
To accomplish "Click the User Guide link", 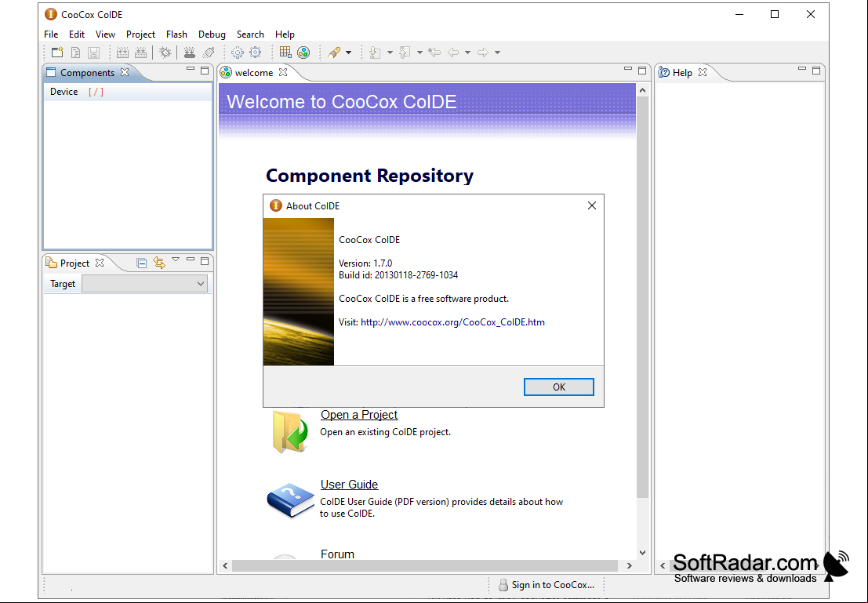I will (x=349, y=485).
